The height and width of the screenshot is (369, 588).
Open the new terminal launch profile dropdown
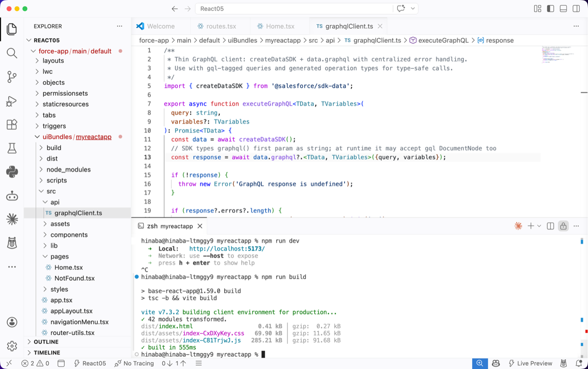[x=539, y=226]
